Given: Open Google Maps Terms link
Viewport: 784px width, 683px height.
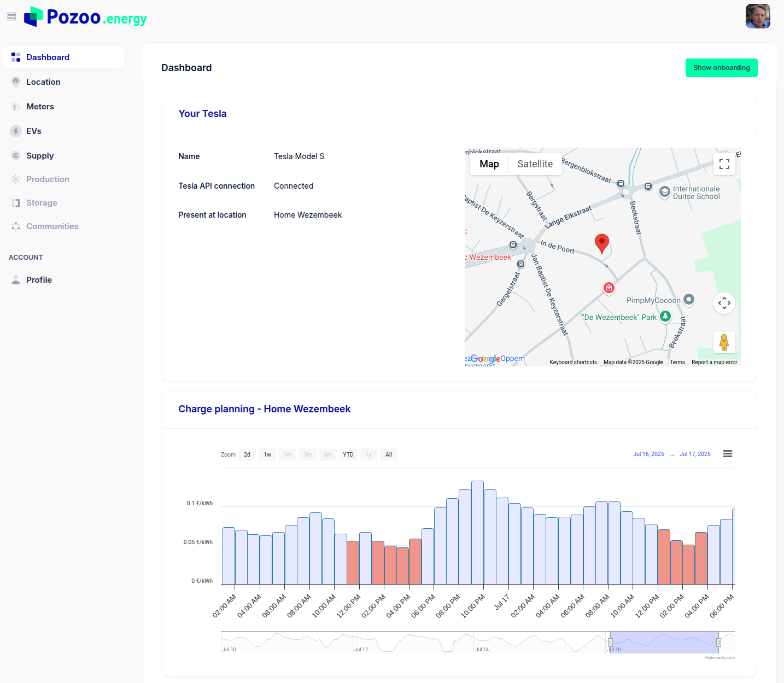Looking at the screenshot, I should [x=677, y=361].
